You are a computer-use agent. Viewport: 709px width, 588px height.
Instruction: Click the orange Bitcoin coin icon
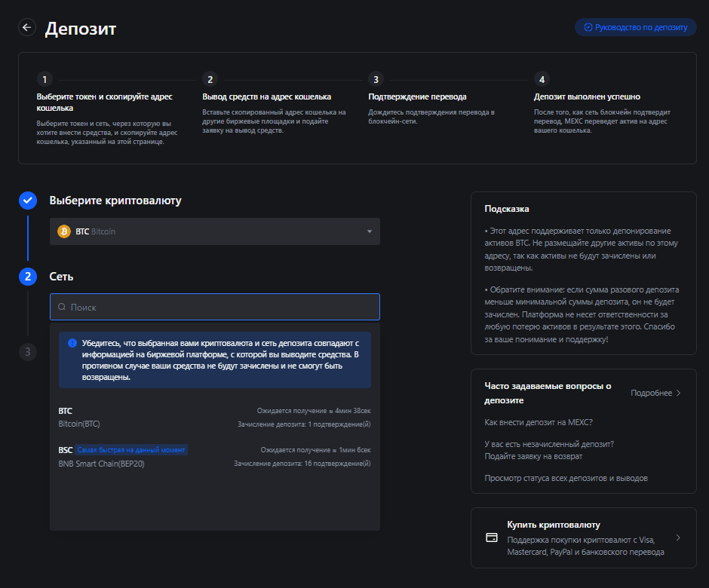64,231
